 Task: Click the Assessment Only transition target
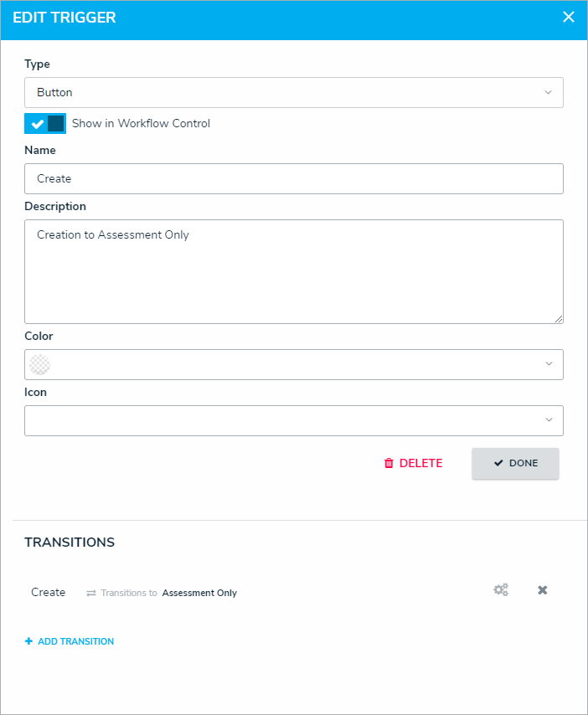point(199,593)
